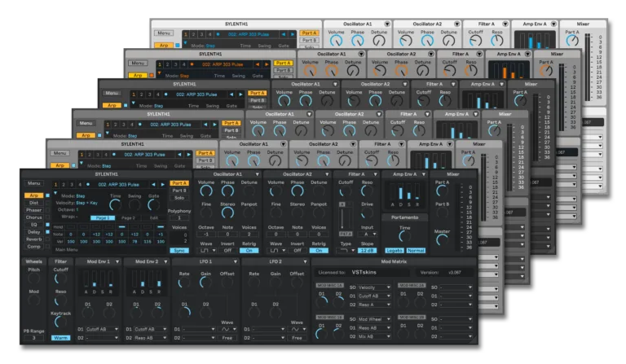Adjust the LFO 1 Gain knob
The image size is (626, 364).
point(205,283)
